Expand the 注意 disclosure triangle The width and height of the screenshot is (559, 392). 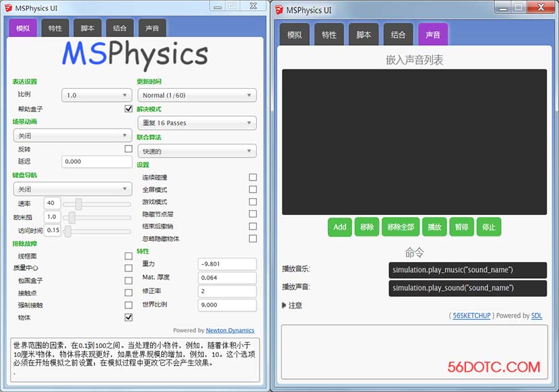284,305
